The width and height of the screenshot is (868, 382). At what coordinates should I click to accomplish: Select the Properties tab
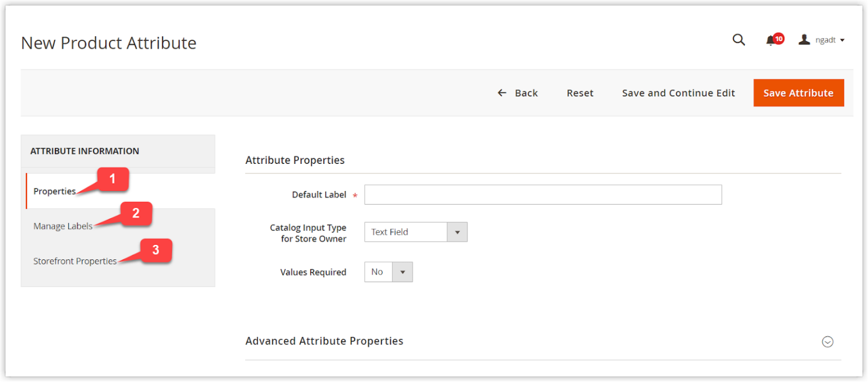(54, 191)
